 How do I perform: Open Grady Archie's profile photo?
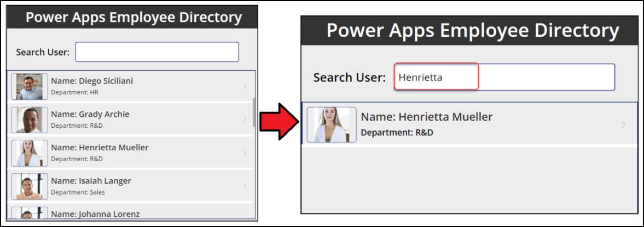(30, 120)
